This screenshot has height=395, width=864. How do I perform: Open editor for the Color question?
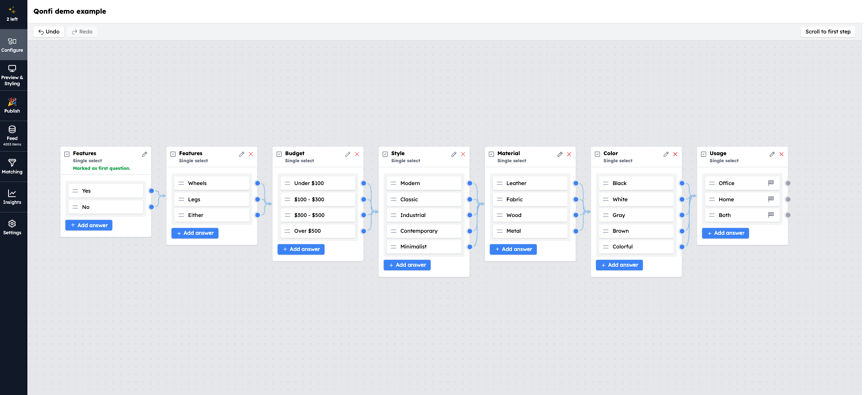pyautogui.click(x=666, y=154)
